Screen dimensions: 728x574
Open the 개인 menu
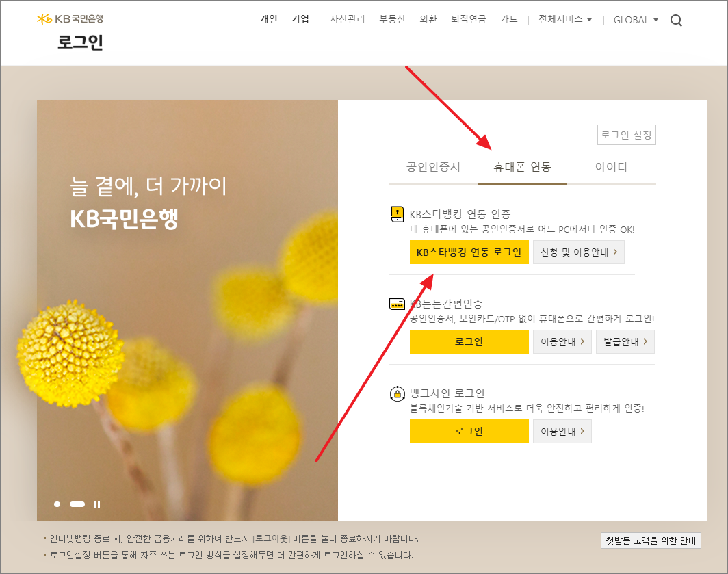coord(269,19)
